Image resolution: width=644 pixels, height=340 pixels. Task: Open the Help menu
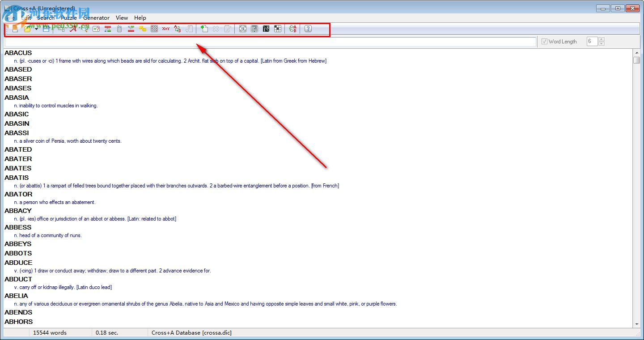point(140,18)
